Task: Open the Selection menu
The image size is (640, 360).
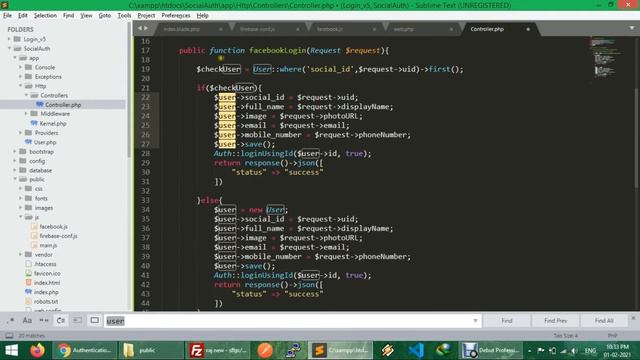Action: click(x=45, y=16)
